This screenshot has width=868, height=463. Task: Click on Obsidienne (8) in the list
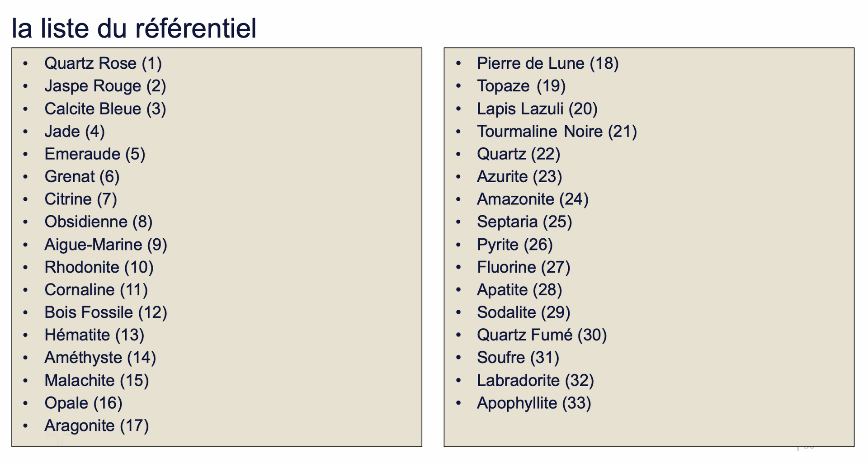coord(98,222)
